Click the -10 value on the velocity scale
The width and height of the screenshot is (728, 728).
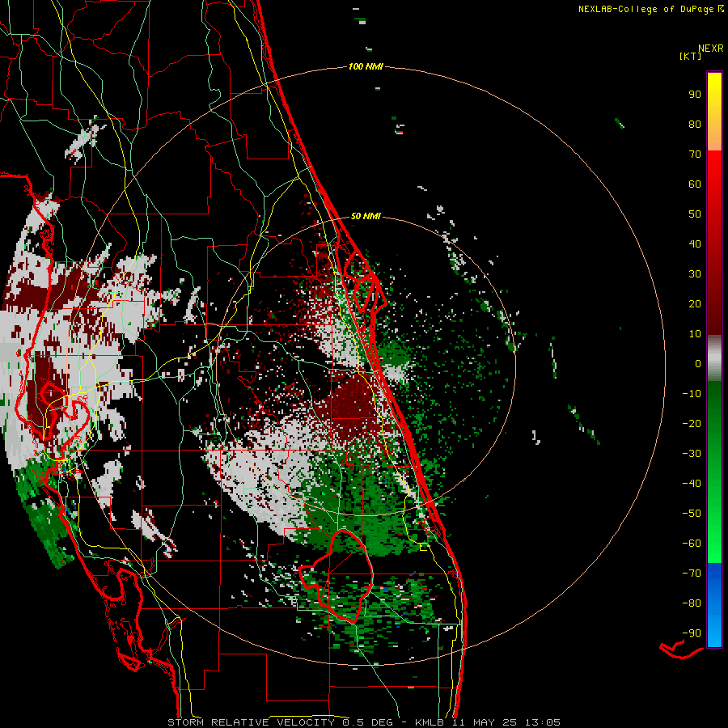[x=692, y=394]
